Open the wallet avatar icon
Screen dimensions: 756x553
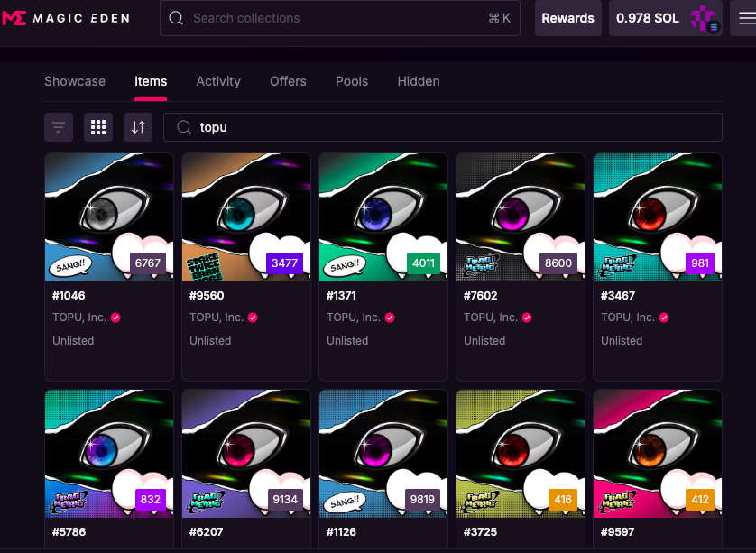point(705,19)
